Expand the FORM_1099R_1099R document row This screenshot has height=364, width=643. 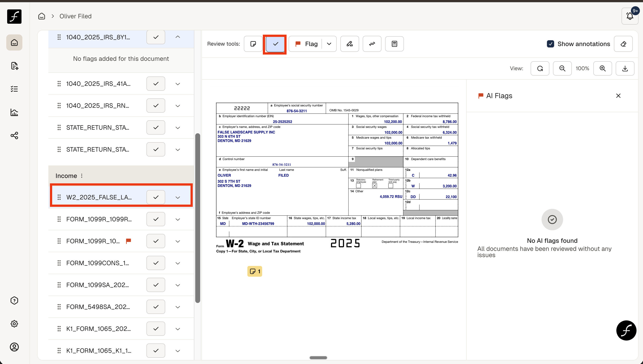click(x=178, y=219)
